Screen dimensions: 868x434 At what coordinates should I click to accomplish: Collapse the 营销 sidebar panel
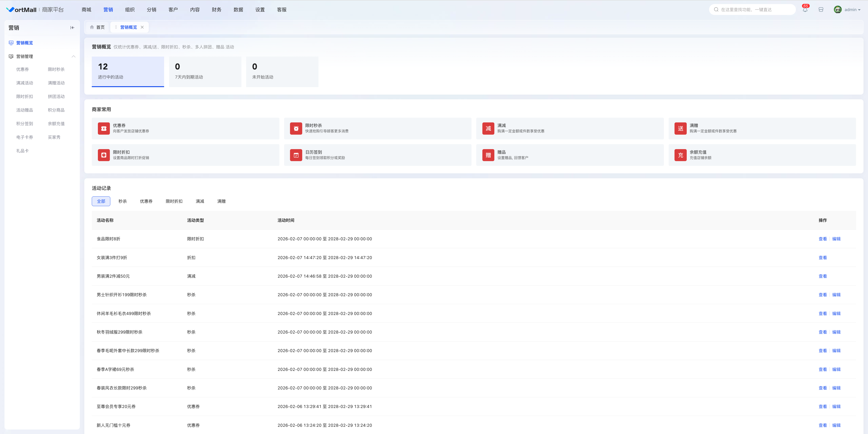pos(72,28)
